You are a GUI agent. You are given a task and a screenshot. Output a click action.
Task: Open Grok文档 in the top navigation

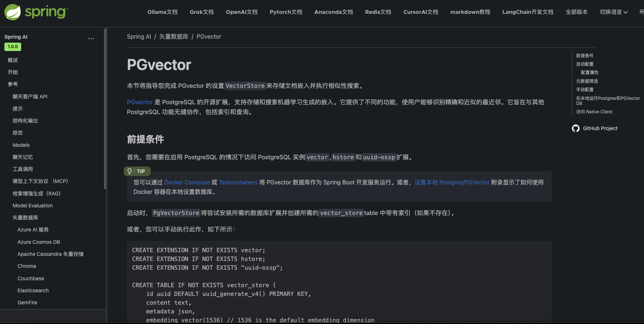point(202,12)
